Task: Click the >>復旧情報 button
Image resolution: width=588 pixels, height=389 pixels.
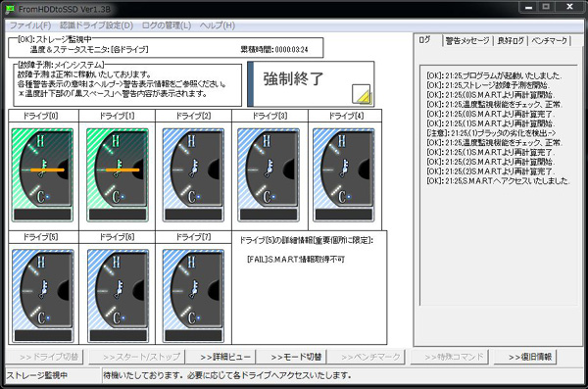Action: click(530, 357)
